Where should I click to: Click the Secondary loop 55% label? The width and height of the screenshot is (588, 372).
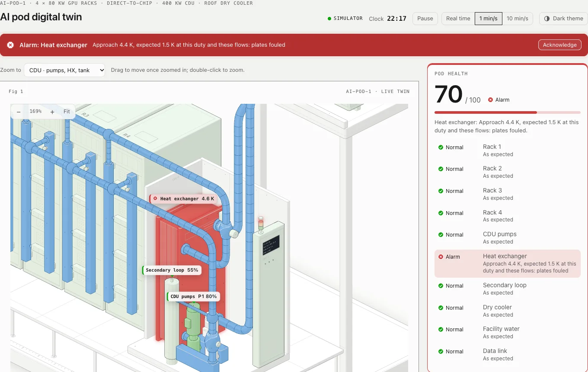pos(172,270)
